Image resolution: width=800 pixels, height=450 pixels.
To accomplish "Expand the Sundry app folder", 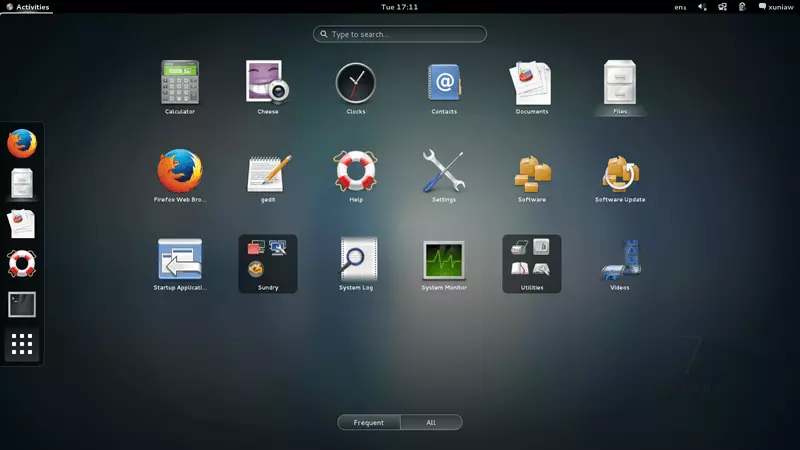I will pos(268,262).
